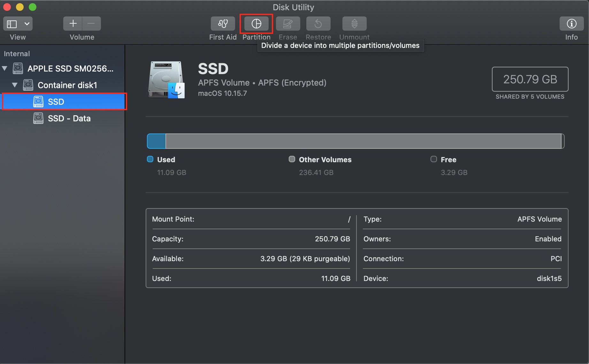The height and width of the screenshot is (364, 589).
Task: Click the '3.29 GB' free value
Action: tap(454, 172)
